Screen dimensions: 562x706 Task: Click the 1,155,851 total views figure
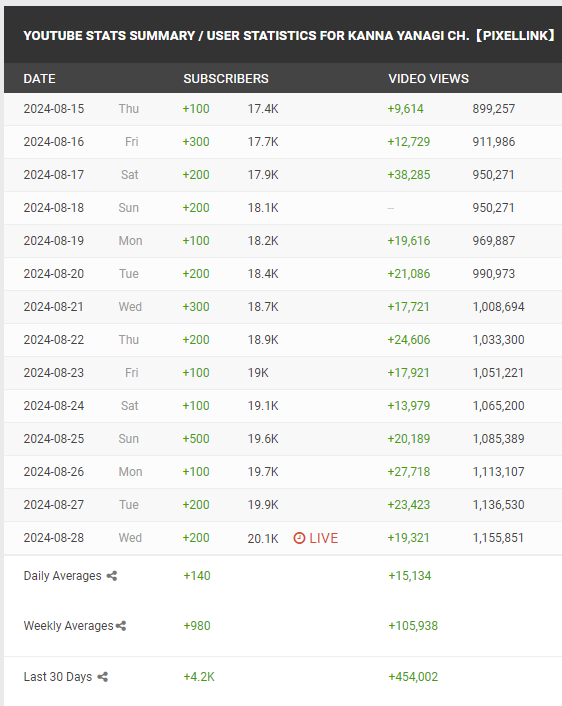[x=499, y=538]
